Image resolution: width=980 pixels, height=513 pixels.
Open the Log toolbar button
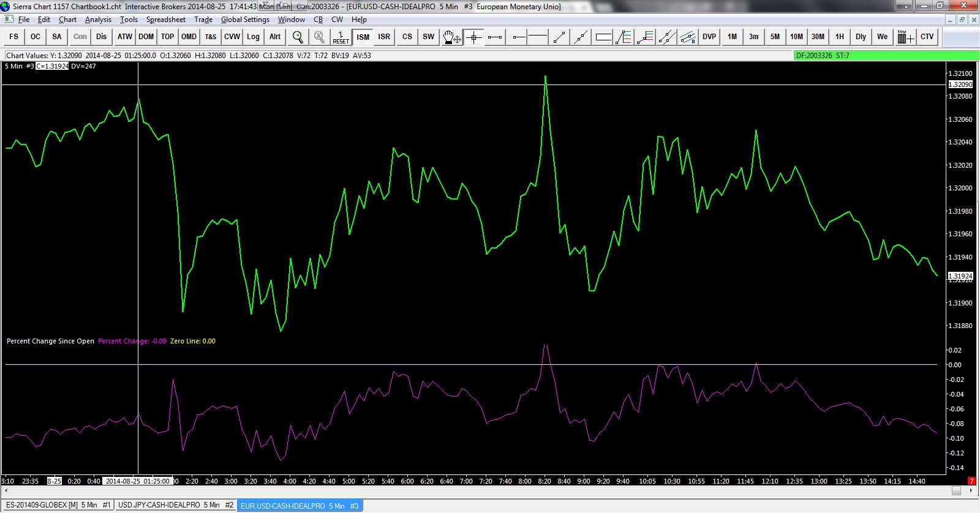pos(254,37)
